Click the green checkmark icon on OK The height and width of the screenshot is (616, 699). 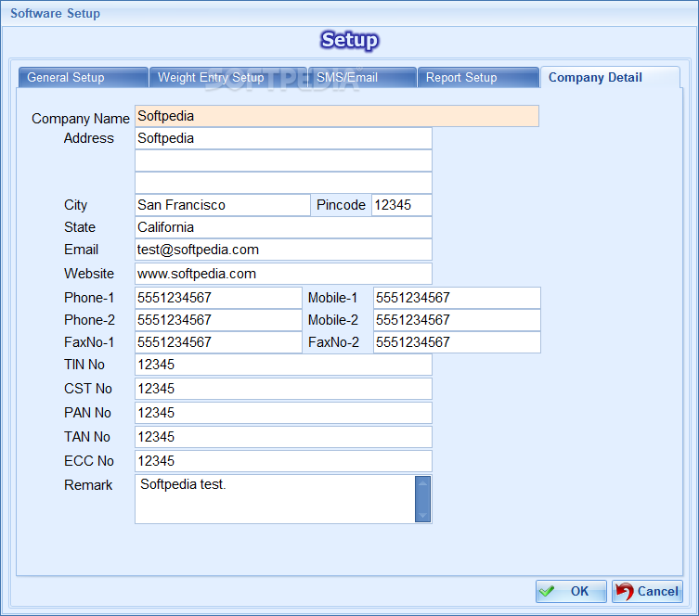pos(547,591)
